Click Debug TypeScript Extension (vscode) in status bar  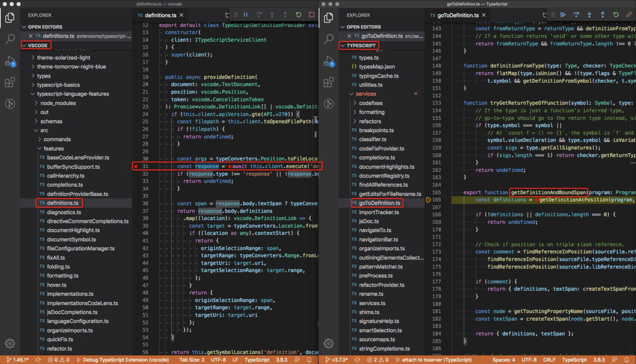coord(123,360)
